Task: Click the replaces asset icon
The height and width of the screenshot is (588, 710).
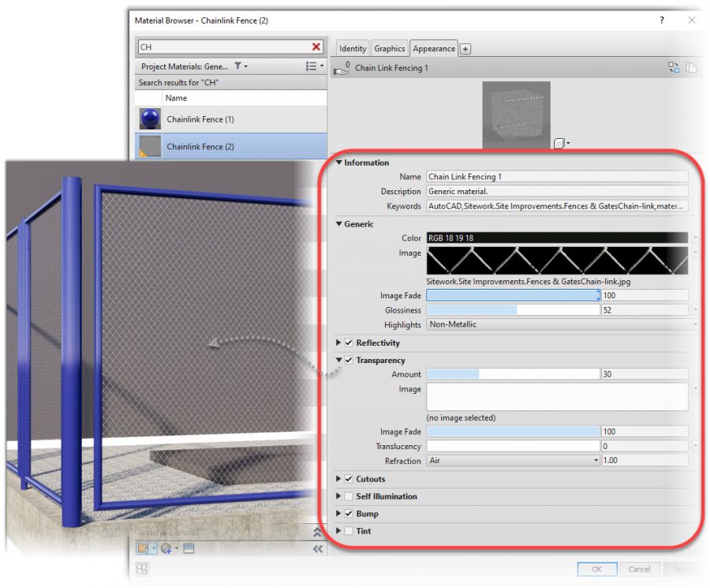Action: click(x=674, y=68)
